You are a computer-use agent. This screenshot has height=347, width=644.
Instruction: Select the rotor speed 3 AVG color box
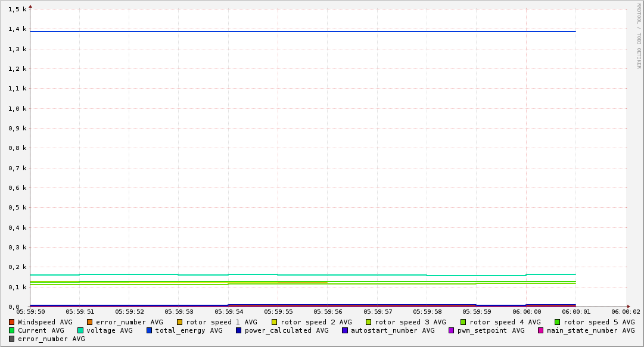(369, 322)
